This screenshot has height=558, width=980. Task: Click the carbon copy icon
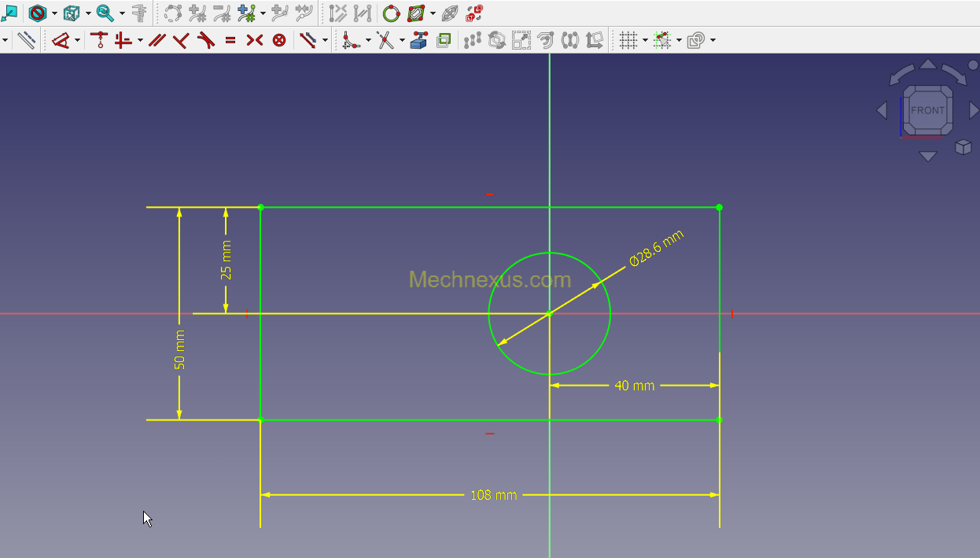coord(444,40)
